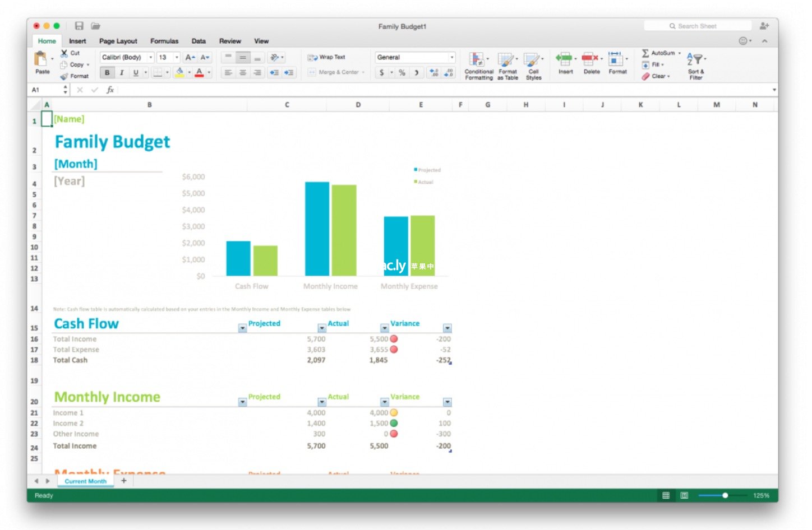Click the Format as Table icon

[506, 59]
